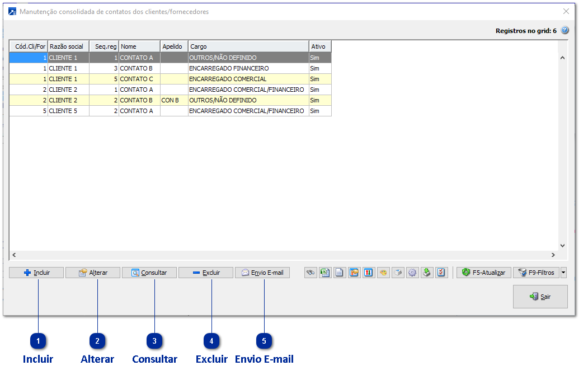The width and height of the screenshot is (588, 375).
Task: Open F9-Filtros filter button
Action: coord(537,273)
